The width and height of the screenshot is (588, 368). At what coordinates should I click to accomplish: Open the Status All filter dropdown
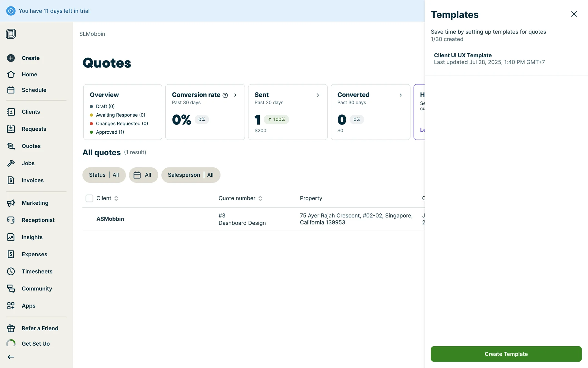[x=104, y=175]
